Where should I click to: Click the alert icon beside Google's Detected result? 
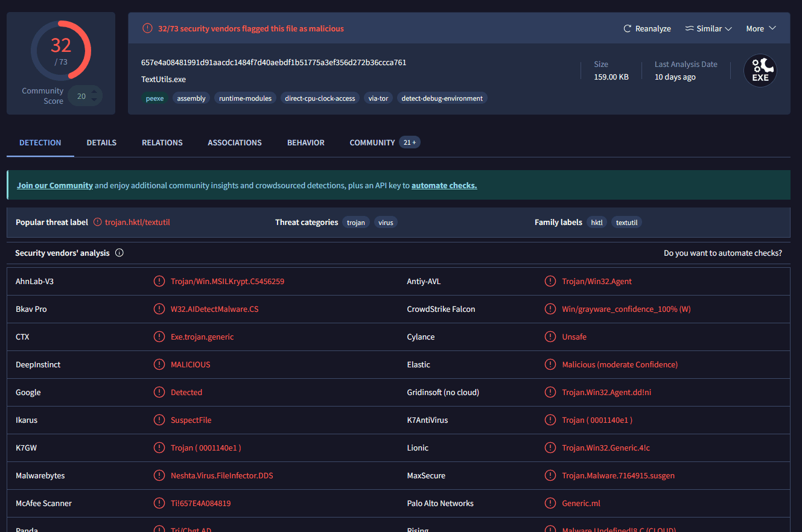coord(159,392)
